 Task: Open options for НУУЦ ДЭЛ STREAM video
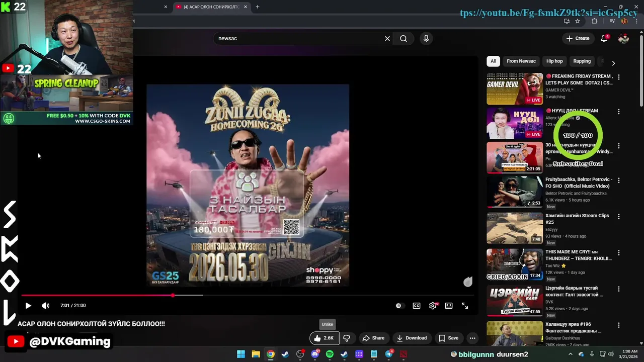(619, 112)
